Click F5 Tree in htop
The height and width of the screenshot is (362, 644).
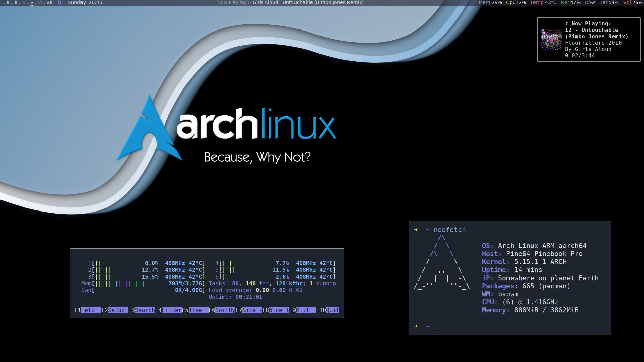pos(195,310)
